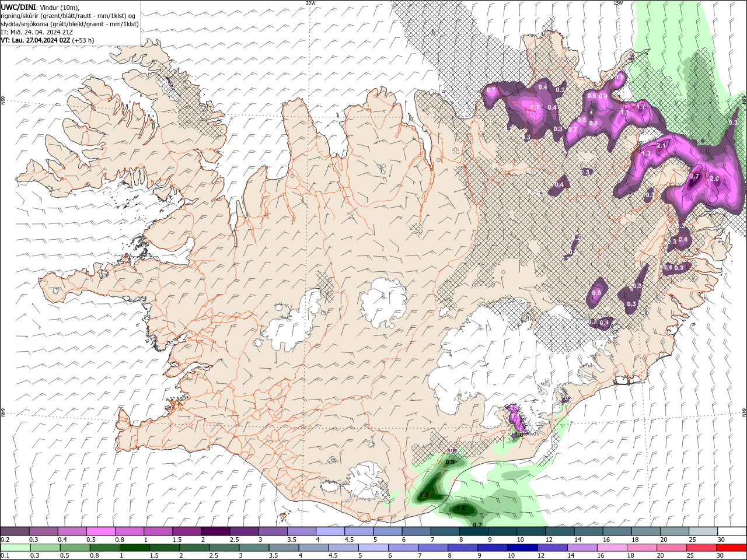Select the light pink rain swatch at 16
This screenshot has width=747, height=560.
point(611,548)
